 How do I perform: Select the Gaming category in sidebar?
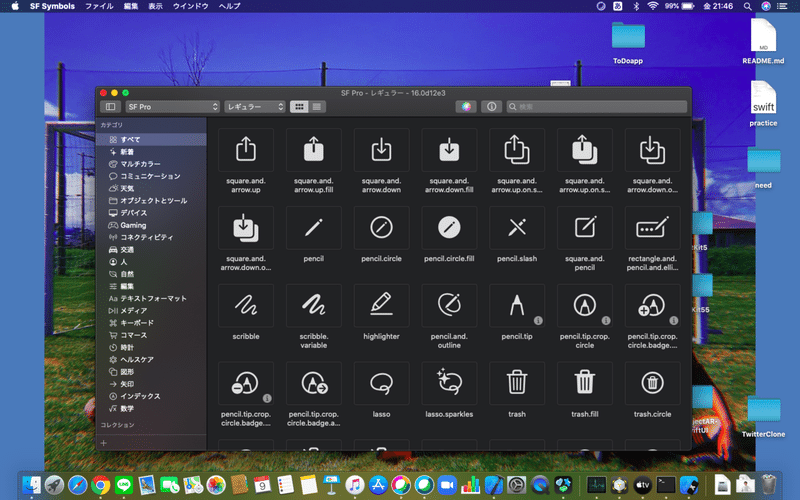click(x=133, y=225)
